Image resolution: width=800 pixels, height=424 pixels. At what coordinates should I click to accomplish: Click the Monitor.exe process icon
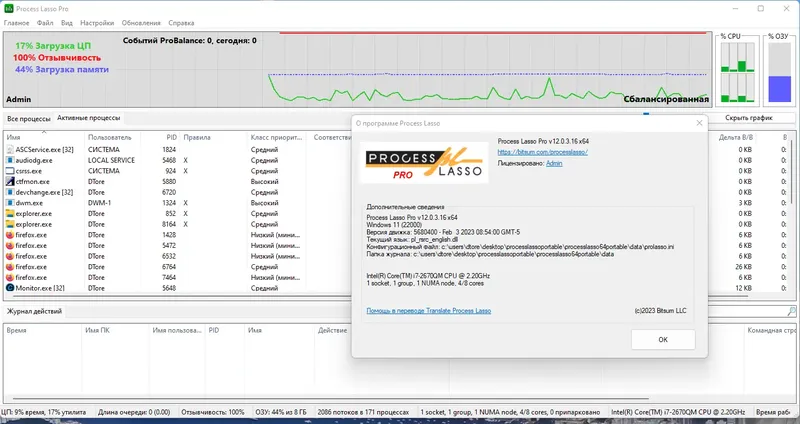(x=10, y=288)
